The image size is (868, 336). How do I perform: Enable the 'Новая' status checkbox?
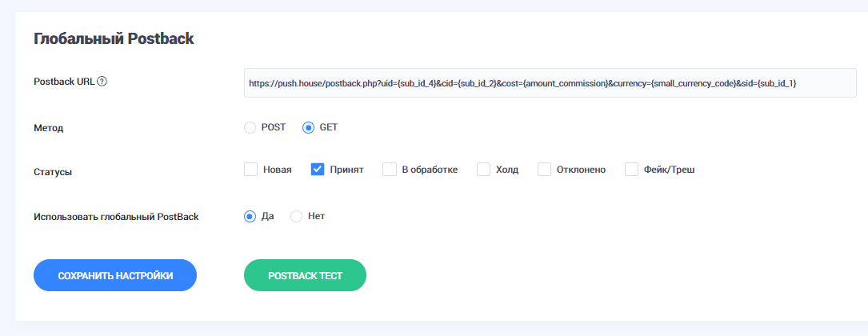coord(250,170)
